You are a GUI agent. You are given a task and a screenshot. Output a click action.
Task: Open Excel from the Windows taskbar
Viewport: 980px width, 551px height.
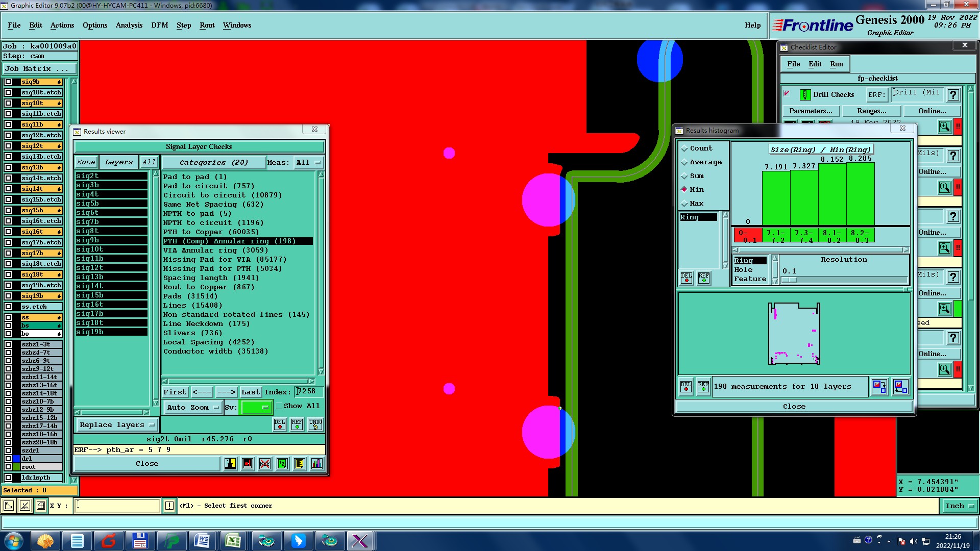pos(234,541)
